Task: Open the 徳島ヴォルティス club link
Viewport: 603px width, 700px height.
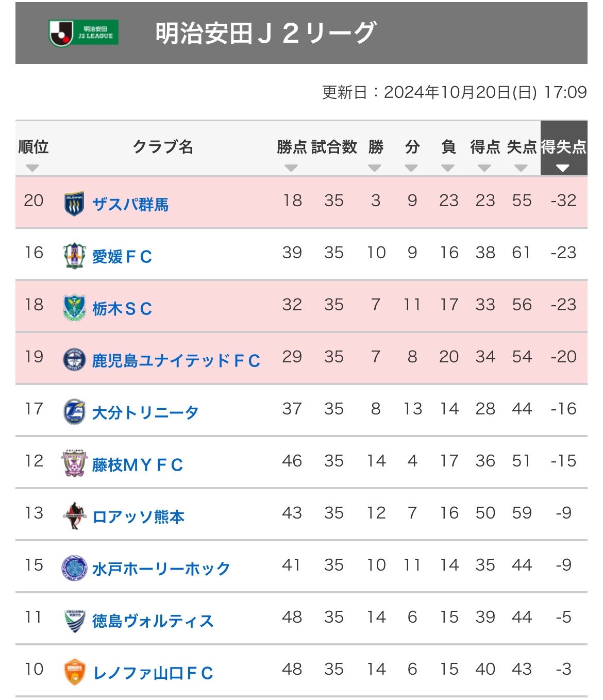Action: (153, 621)
